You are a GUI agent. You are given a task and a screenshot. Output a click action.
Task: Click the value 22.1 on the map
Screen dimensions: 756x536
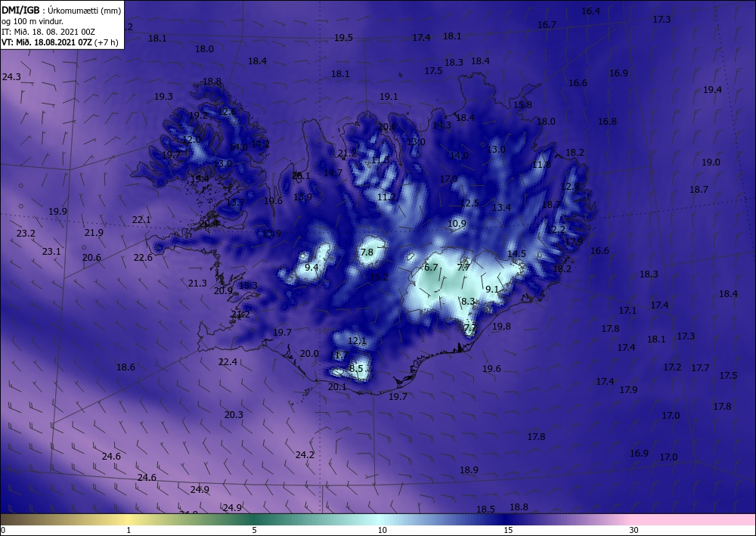141,220
